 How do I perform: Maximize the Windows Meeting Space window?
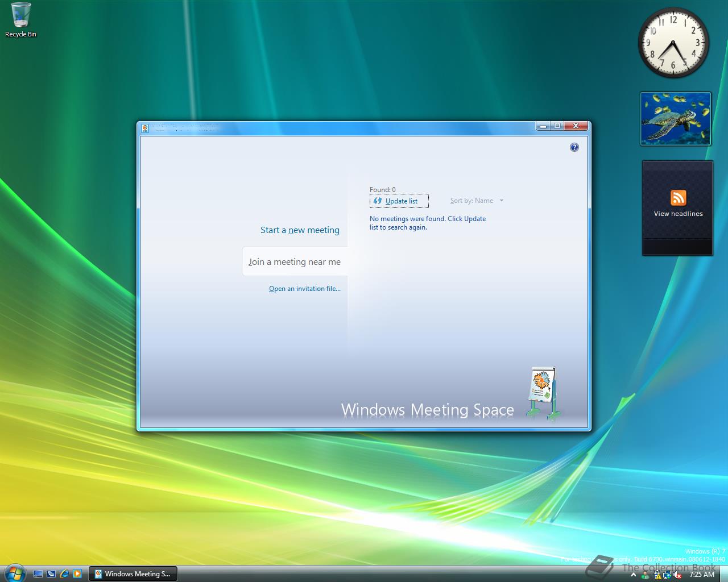(557, 126)
